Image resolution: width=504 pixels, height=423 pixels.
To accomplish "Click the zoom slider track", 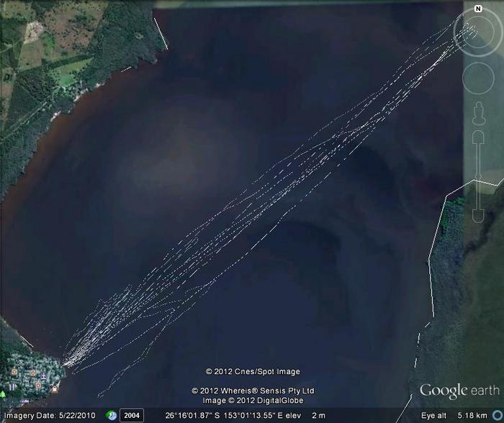I will 478,177.
